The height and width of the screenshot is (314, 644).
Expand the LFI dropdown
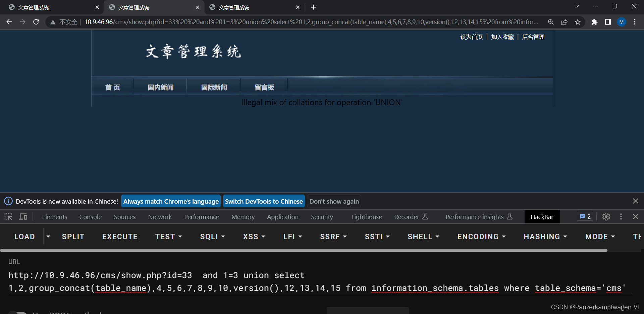click(292, 237)
